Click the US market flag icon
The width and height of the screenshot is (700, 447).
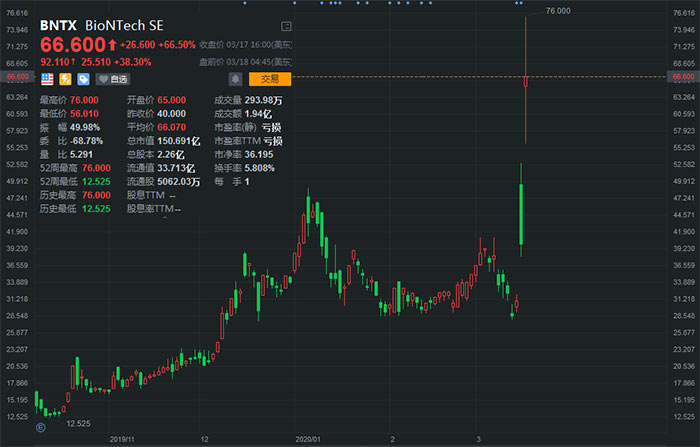point(47,79)
